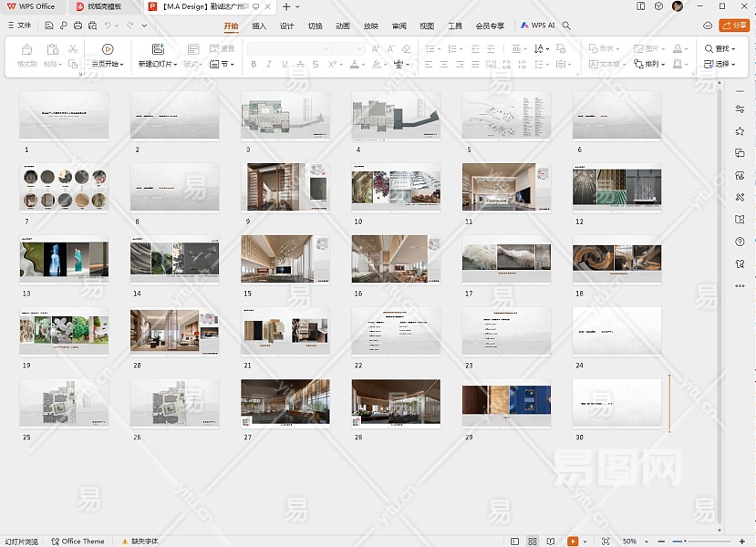This screenshot has height=547, width=756.
Task: Open the WPS AI assistant
Action: pyautogui.click(x=538, y=26)
